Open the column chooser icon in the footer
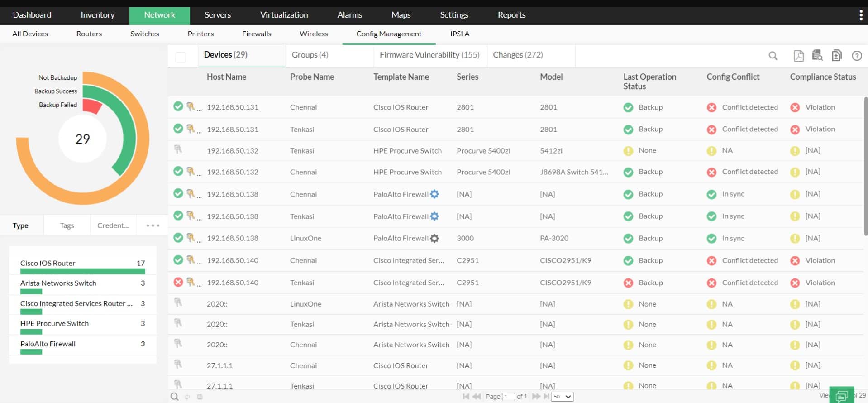Screen dimensions: 868x403 pyautogui.click(x=200, y=397)
